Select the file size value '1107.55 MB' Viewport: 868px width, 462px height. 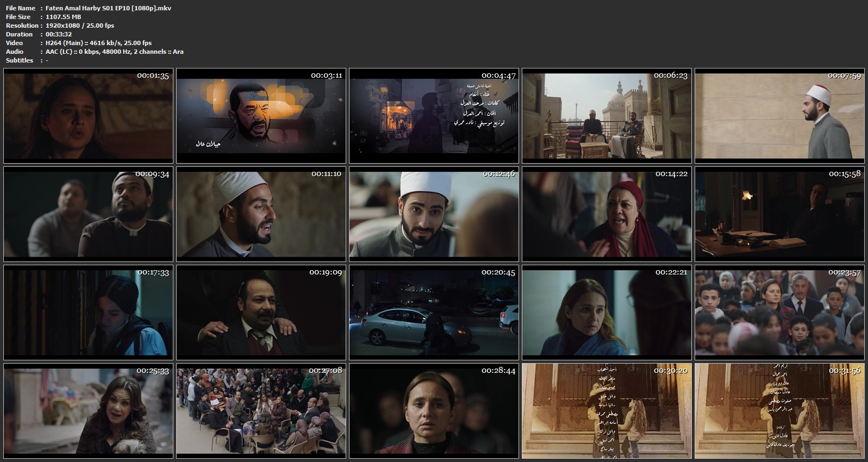coord(64,17)
